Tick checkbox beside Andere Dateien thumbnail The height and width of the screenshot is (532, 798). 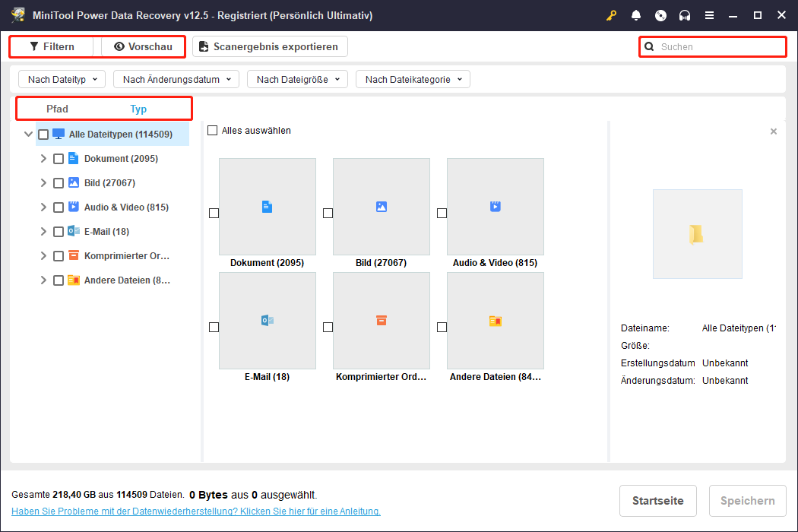pyautogui.click(x=442, y=327)
